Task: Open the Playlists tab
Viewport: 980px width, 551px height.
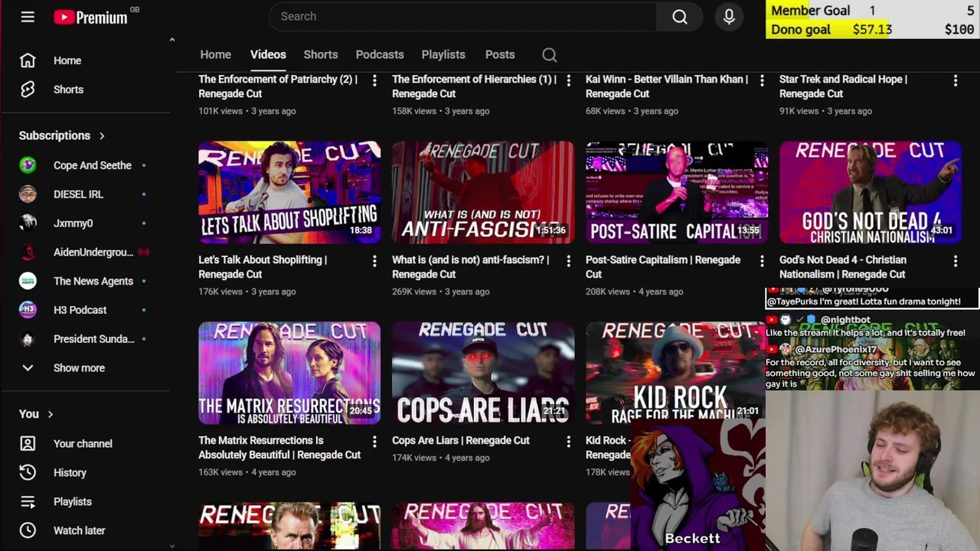Action: 443,54
